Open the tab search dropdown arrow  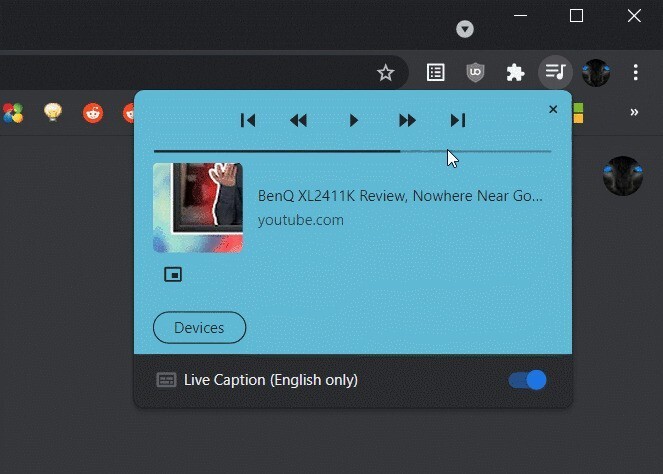[x=465, y=29]
